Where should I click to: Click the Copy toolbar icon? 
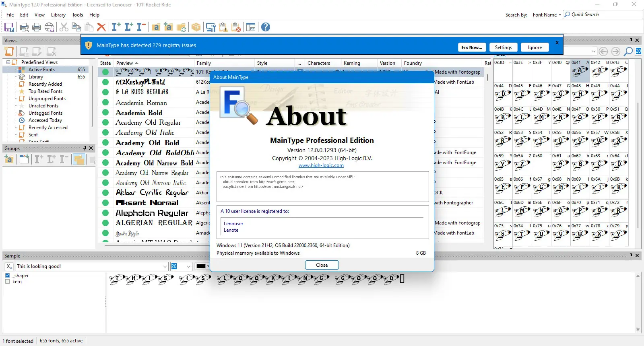[76, 27]
